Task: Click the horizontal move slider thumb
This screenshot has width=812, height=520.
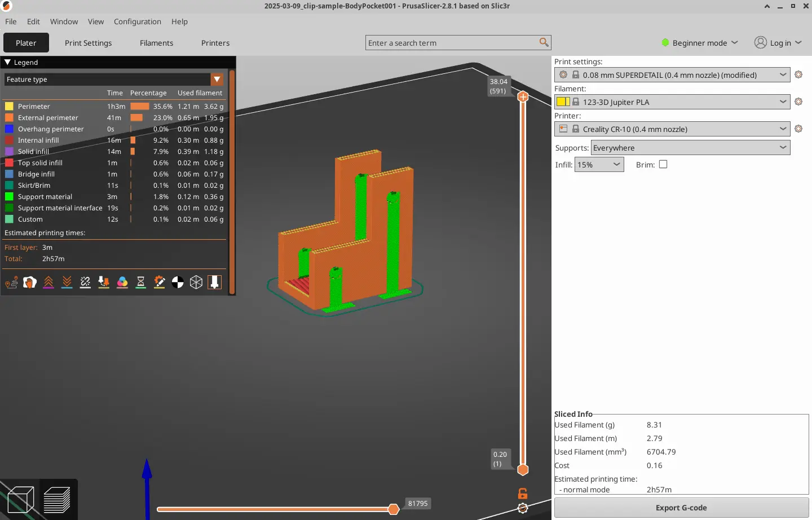Action: 394,509
